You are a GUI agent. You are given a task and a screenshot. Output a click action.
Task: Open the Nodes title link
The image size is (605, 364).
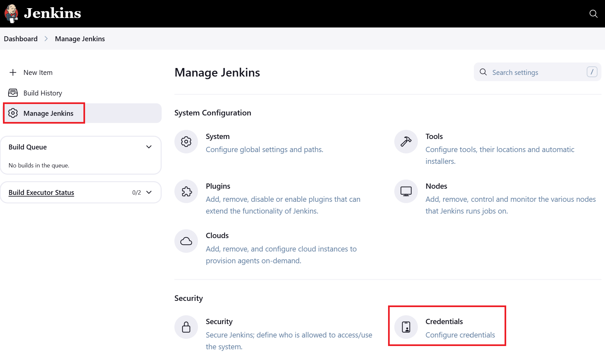(x=436, y=186)
